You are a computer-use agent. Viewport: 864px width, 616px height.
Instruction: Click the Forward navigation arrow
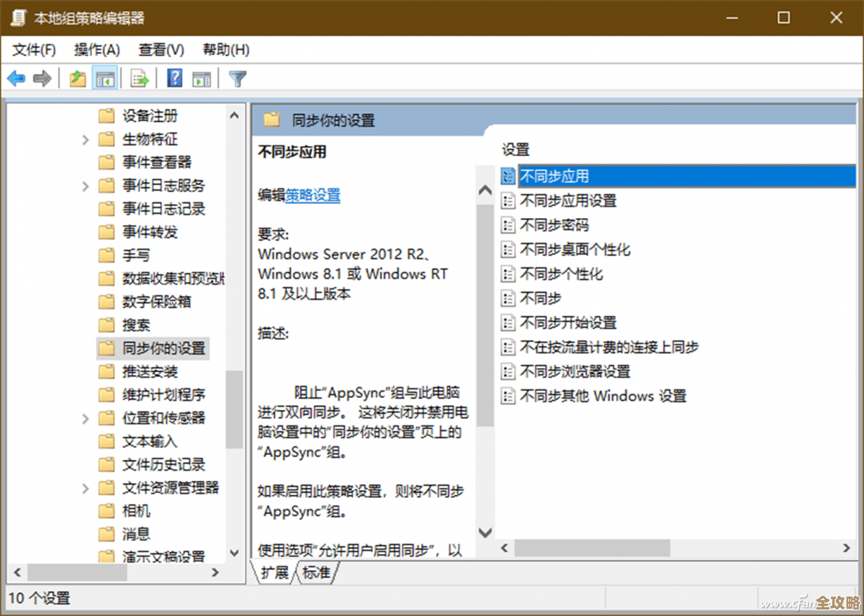tap(42, 78)
